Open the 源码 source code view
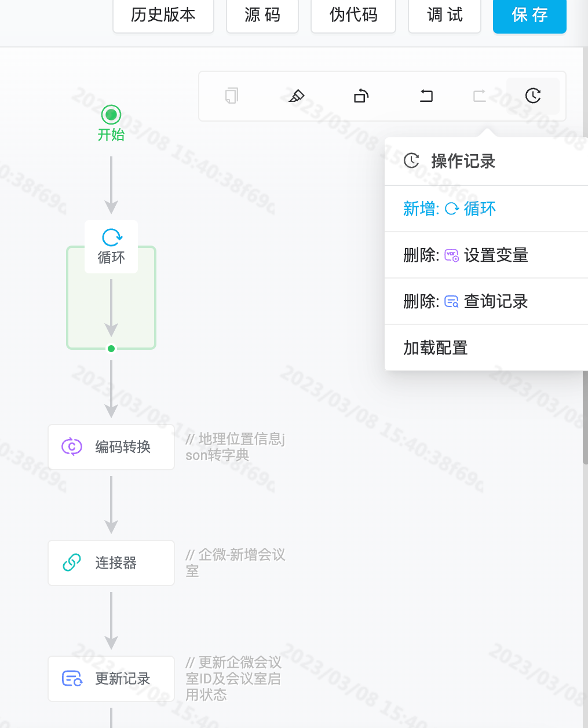588x728 pixels. pyautogui.click(x=262, y=15)
